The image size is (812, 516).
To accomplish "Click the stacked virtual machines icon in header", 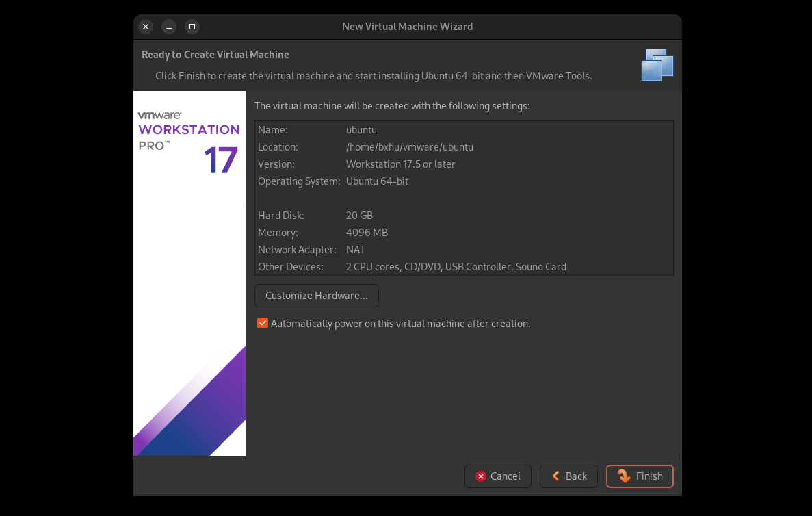I will [657, 66].
